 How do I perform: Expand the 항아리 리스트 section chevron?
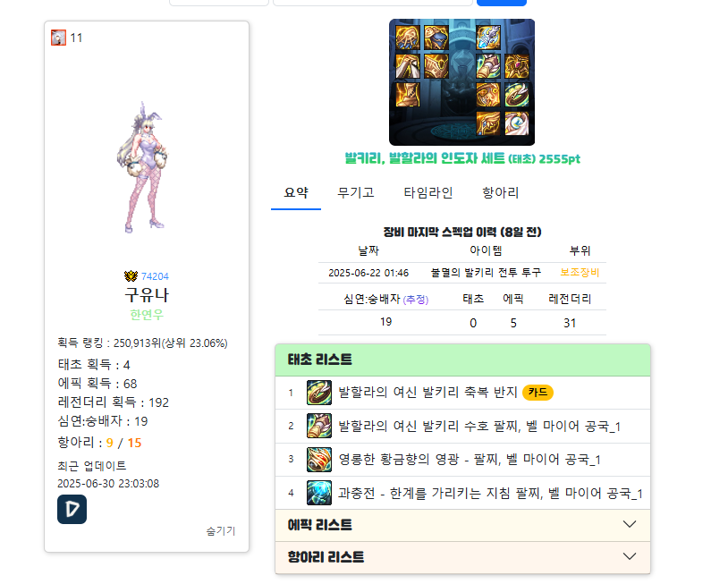[630, 556]
